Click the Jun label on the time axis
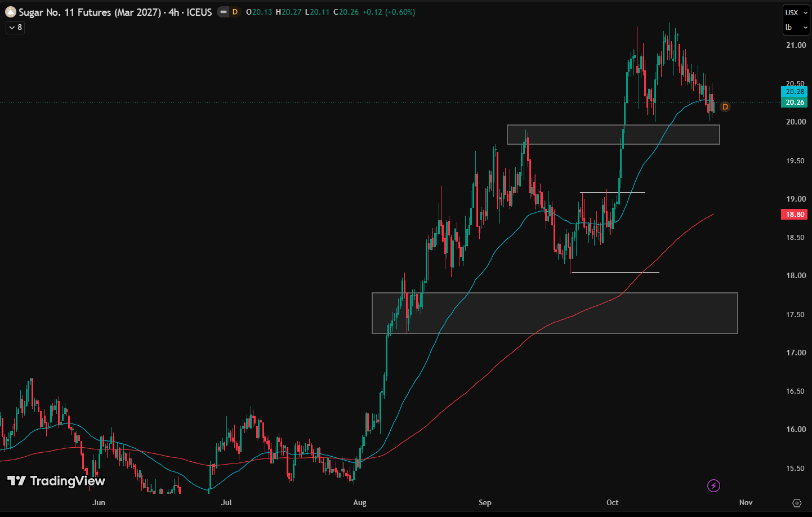Viewport: 812px width, 517px height. coord(99,502)
